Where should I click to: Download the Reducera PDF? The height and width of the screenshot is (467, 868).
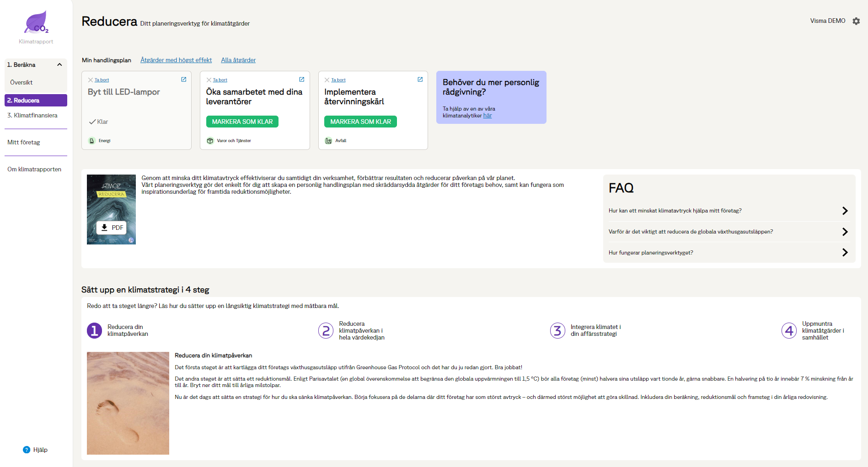pos(112,228)
